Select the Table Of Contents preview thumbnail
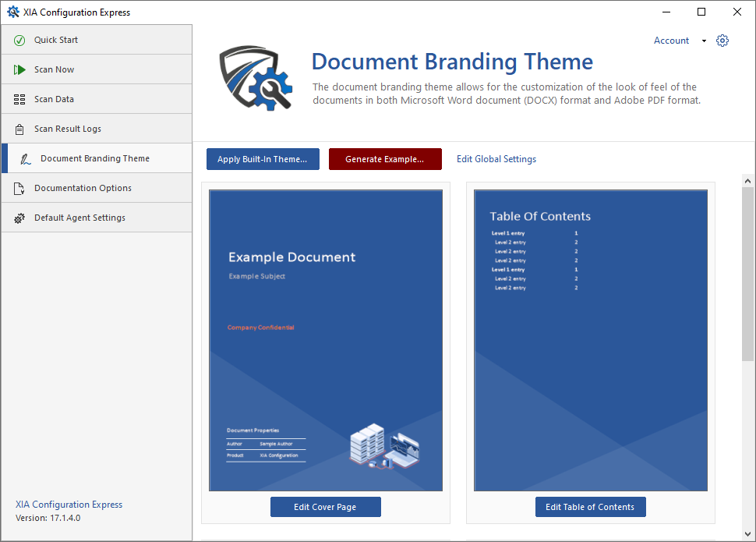Viewport: 756px width, 542px height. (591, 340)
